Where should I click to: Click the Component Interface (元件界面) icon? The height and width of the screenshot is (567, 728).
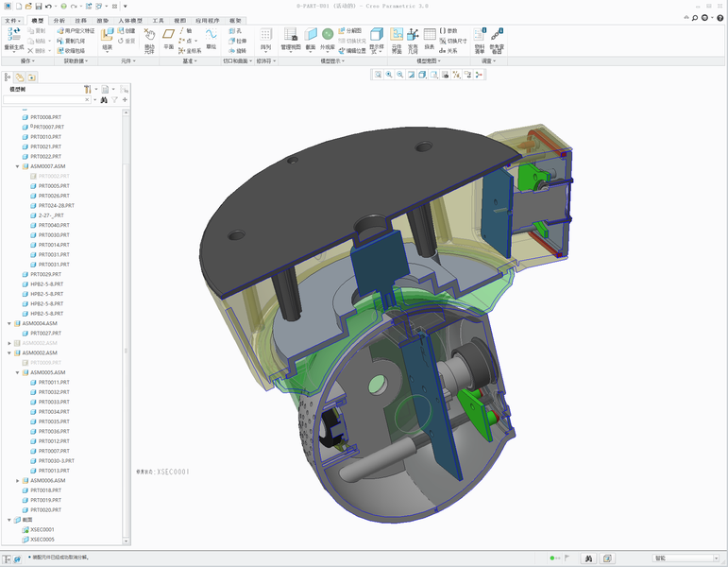pyautogui.click(x=397, y=34)
